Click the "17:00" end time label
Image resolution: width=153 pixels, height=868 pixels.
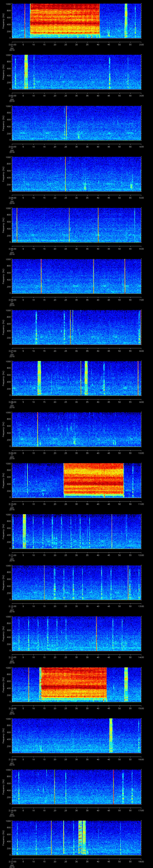tap(141, 810)
